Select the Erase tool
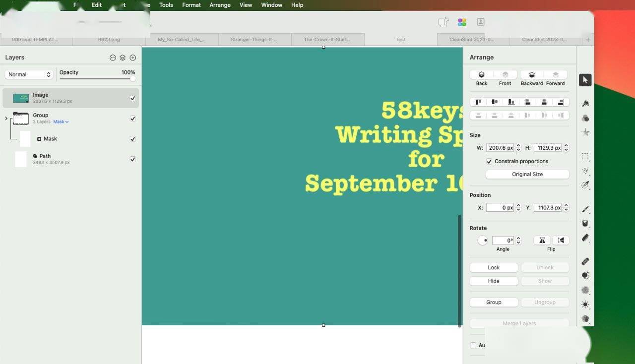635x364 pixels. point(585,238)
